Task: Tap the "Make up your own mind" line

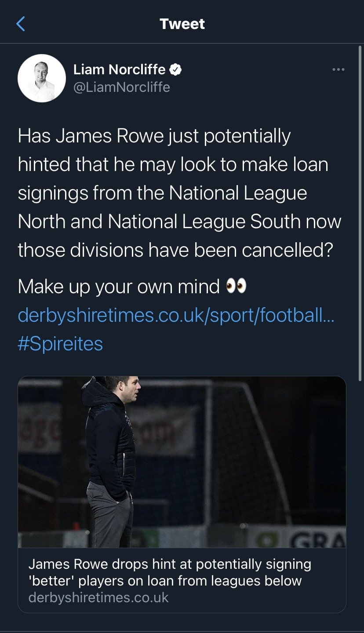Action: coord(119,287)
